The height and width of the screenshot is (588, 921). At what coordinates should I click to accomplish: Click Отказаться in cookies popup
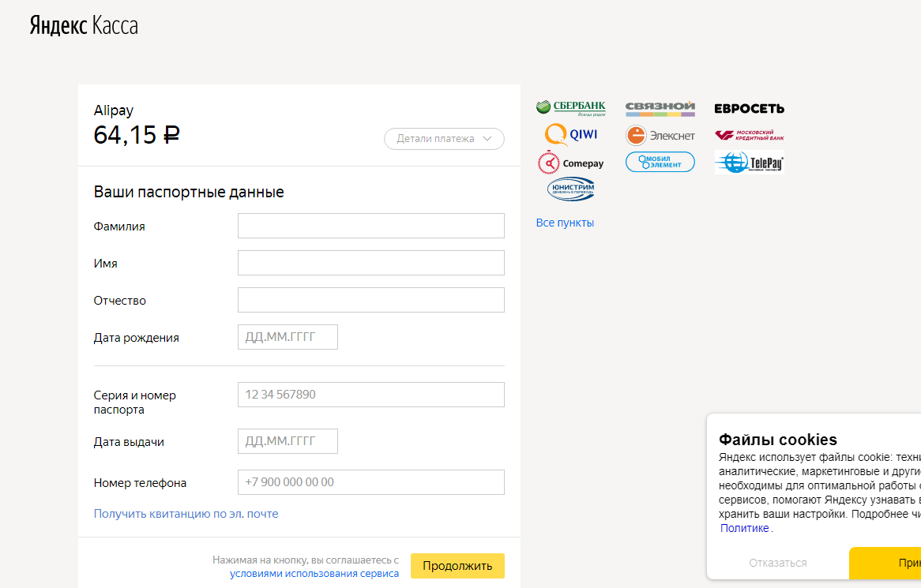tap(778, 563)
